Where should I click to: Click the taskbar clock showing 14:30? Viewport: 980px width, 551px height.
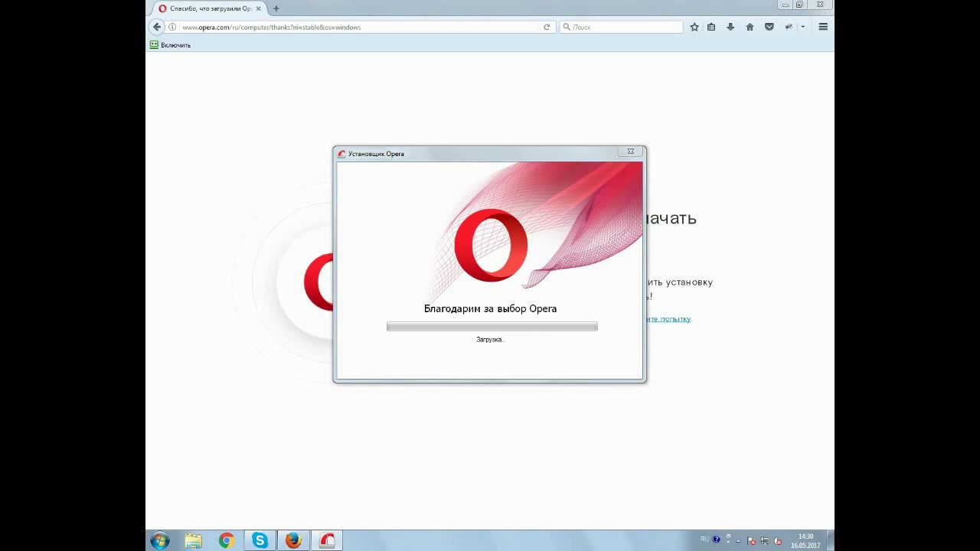click(x=805, y=540)
